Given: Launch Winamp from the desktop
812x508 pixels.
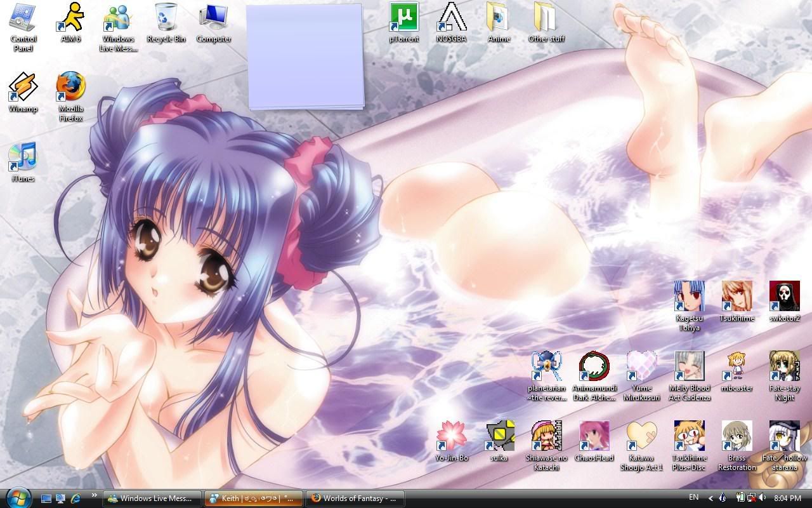Looking at the screenshot, I should (23, 88).
